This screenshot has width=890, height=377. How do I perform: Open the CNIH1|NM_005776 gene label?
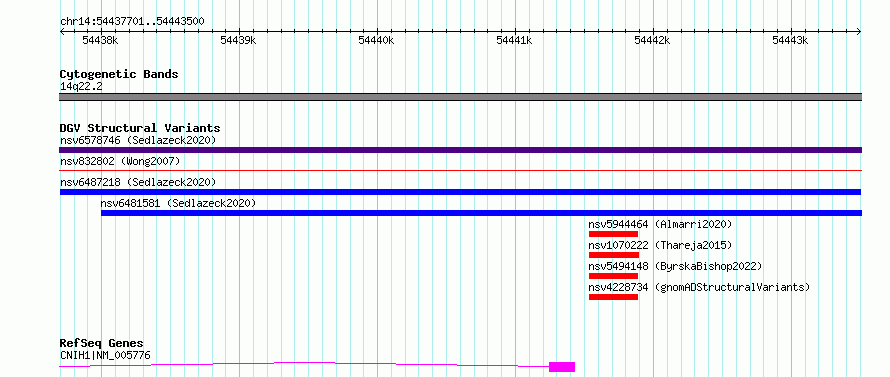(x=106, y=356)
